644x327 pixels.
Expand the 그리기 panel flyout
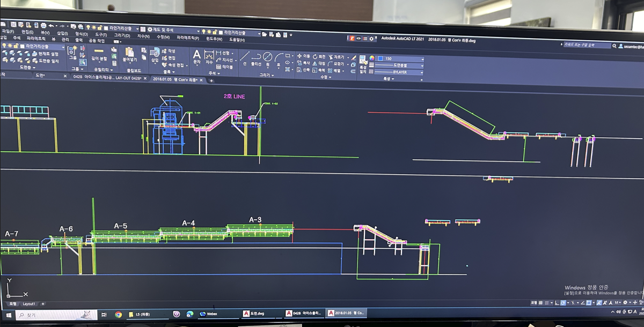click(266, 75)
